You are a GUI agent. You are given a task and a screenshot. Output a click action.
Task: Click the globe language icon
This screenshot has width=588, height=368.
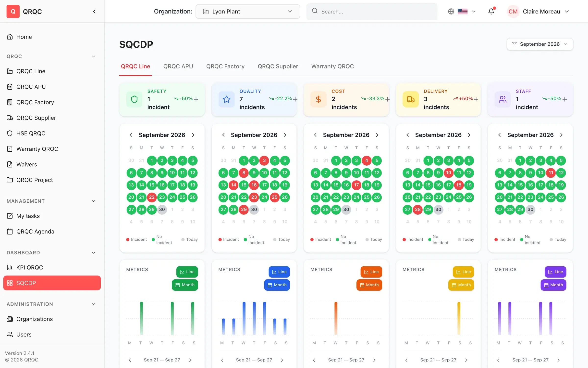coord(451,12)
